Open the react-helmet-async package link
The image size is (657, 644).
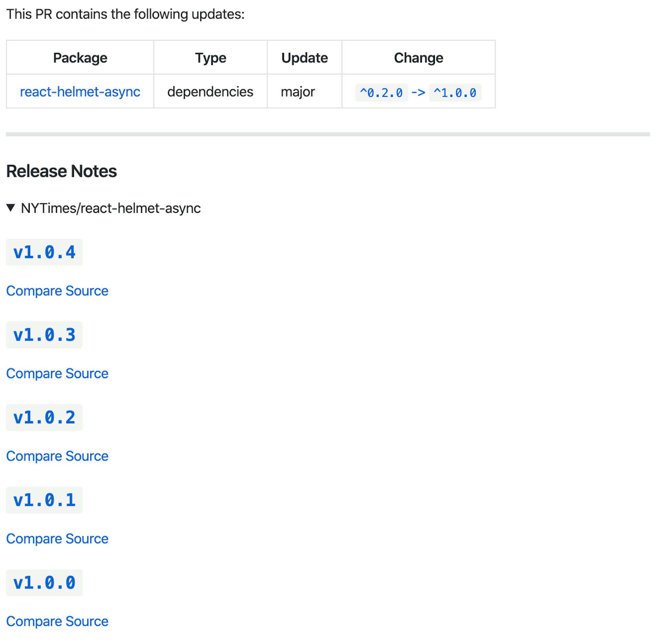(x=80, y=92)
